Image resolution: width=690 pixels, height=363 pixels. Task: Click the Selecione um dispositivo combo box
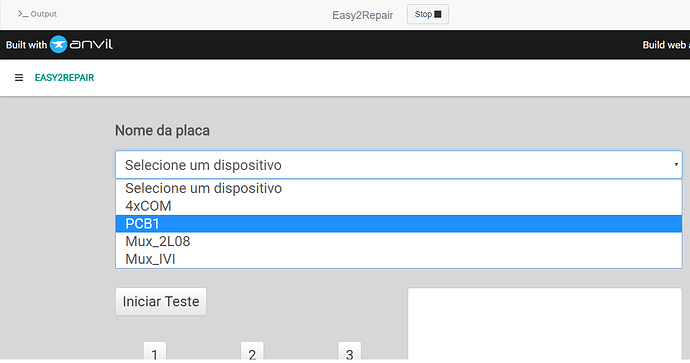399,165
